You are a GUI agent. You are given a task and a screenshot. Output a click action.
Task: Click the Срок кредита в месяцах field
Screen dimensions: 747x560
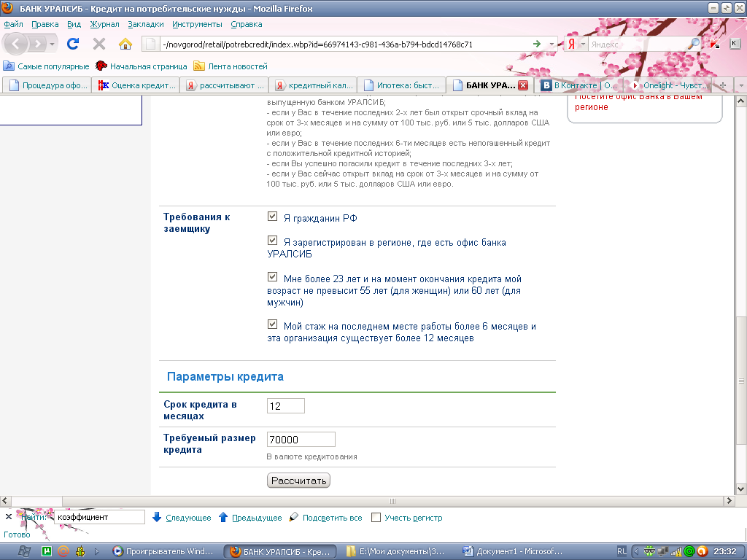(x=286, y=405)
